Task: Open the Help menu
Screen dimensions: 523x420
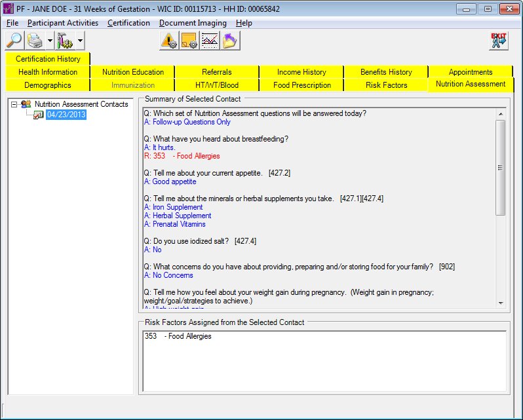Action: 244,23
